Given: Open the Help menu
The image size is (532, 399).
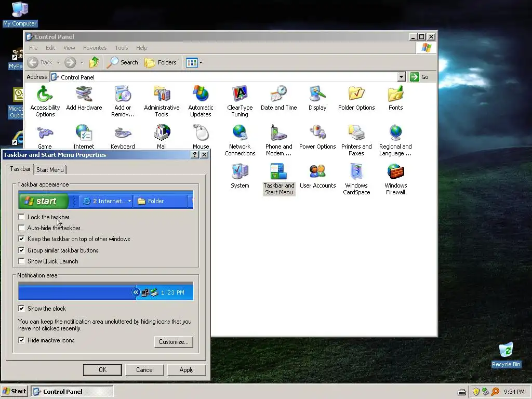Looking at the screenshot, I should [141, 48].
